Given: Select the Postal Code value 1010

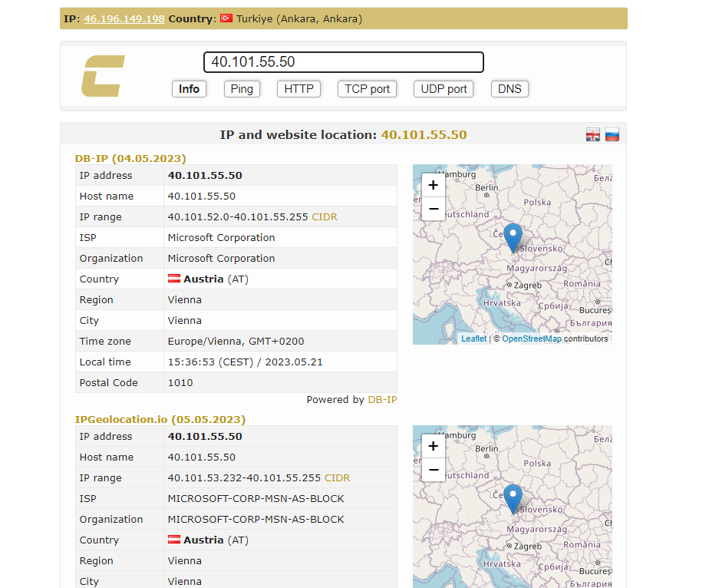Looking at the screenshot, I should [180, 382].
